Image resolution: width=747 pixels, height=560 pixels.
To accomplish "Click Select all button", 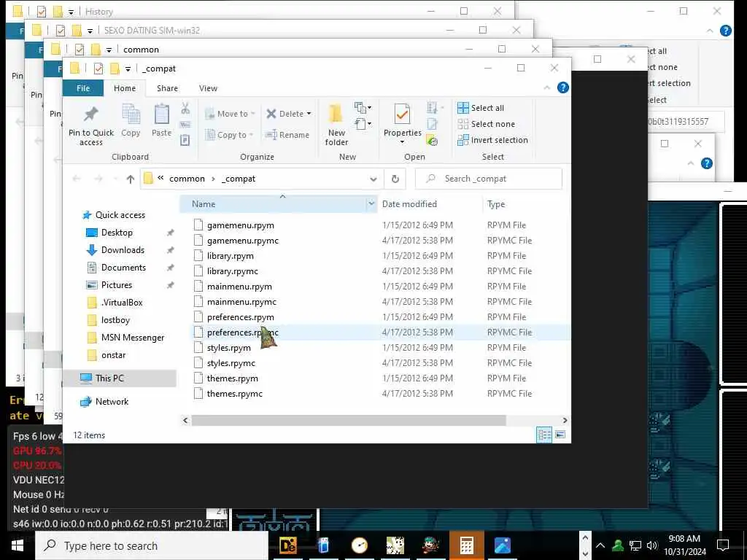I will pyautogui.click(x=480, y=108).
